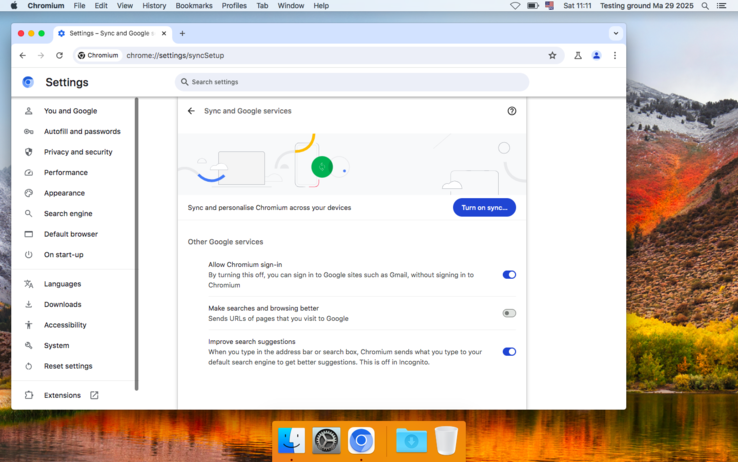Open a new tab with plus icon

pyautogui.click(x=182, y=33)
